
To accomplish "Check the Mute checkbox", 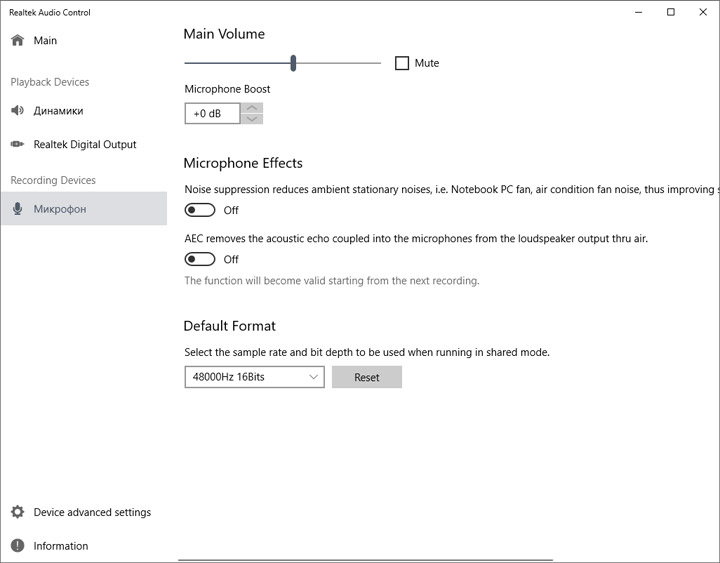I will (x=402, y=63).
